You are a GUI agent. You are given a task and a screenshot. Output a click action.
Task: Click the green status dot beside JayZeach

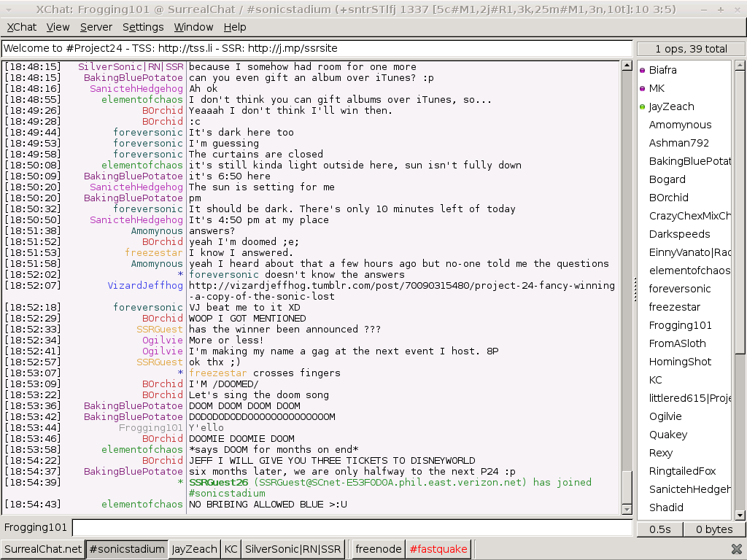coord(643,107)
